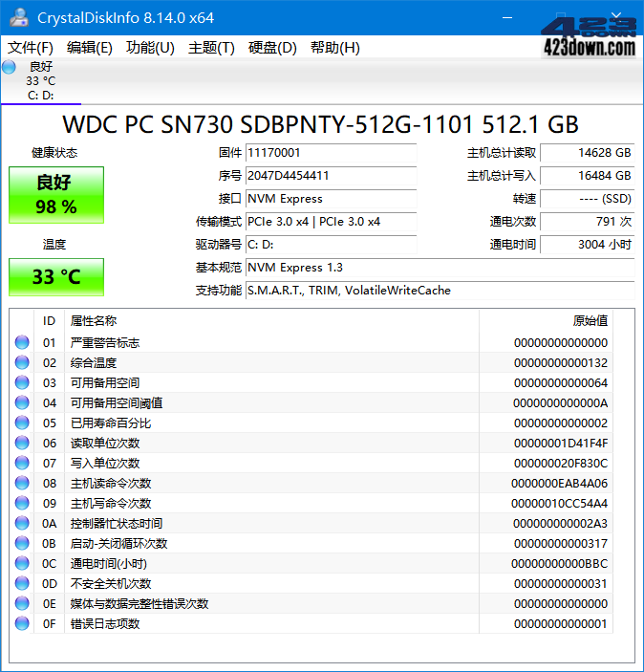Screen dimensions: 644x672
Task: Click the drive letter field C: D:
Action: (x=331, y=245)
